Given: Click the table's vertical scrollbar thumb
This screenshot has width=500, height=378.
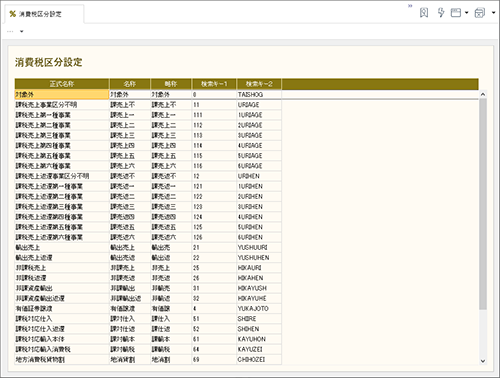Looking at the screenshot, I should pos(483,204).
